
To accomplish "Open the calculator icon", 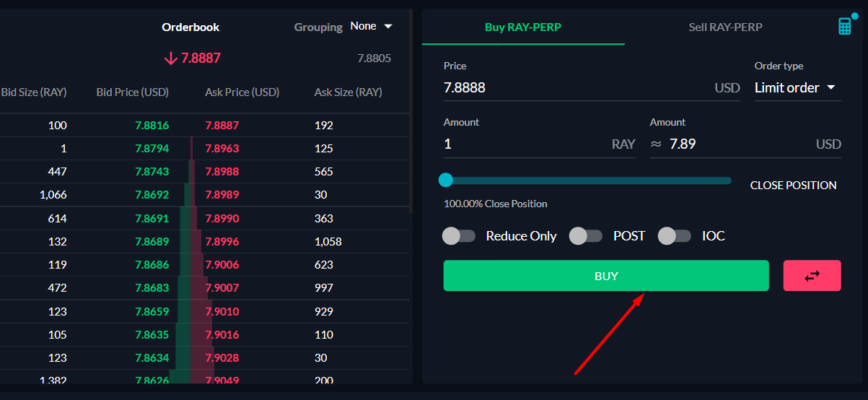I will (x=844, y=26).
